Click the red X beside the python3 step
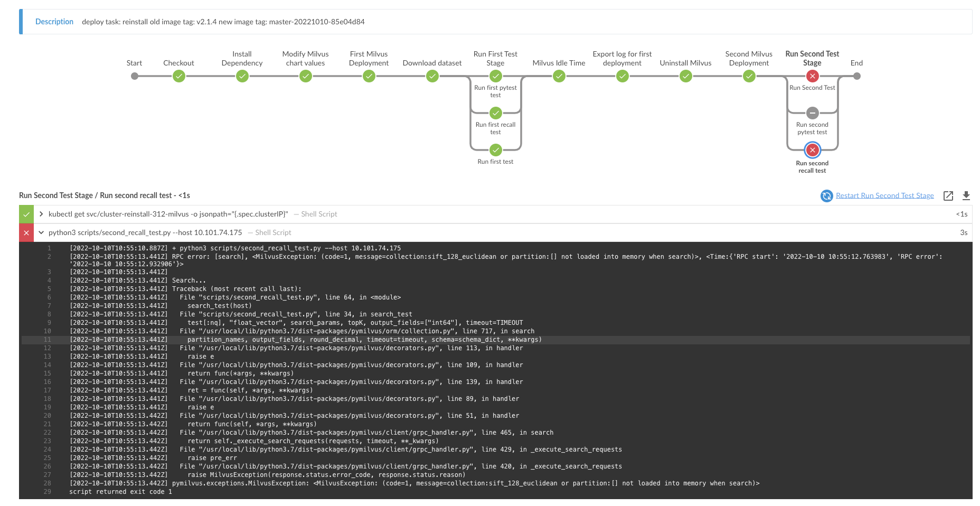The image size is (980, 506). pyautogui.click(x=26, y=232)
